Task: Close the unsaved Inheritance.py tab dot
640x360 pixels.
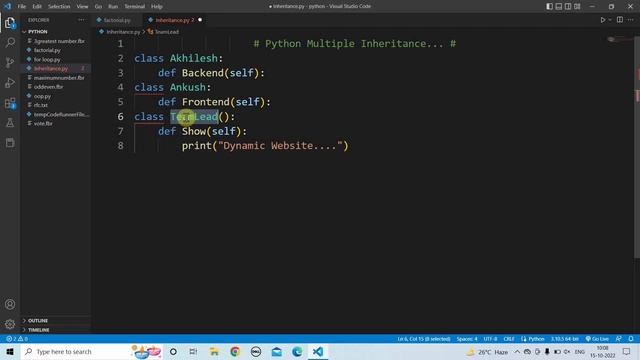Action: point(200,20)
